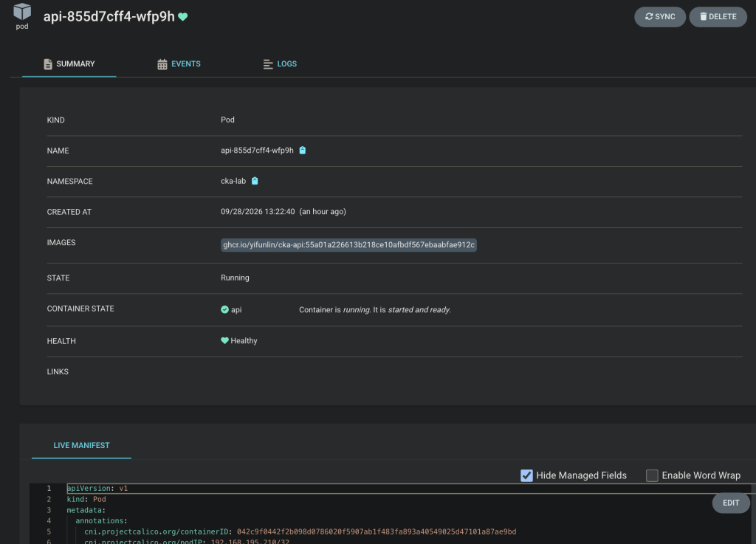This screenshot has height=544, width=756.
Task: Copy the pod name with clipboard icon
Action: click(302, 151)
